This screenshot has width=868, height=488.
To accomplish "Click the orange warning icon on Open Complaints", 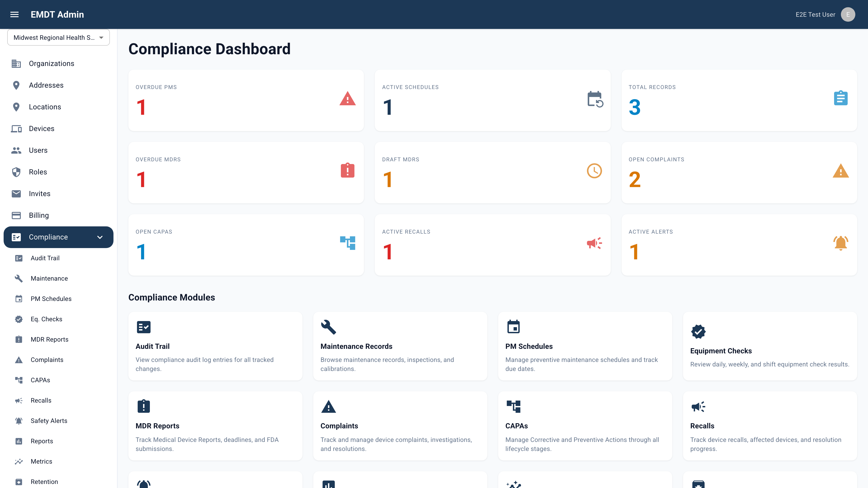I will 841,171.
